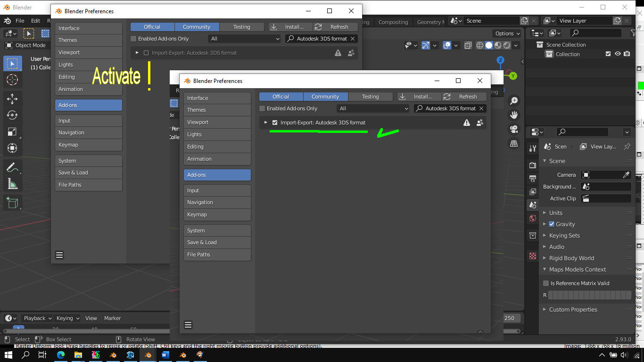Open the All category dropdown, front Preferences

pos(373,108)
